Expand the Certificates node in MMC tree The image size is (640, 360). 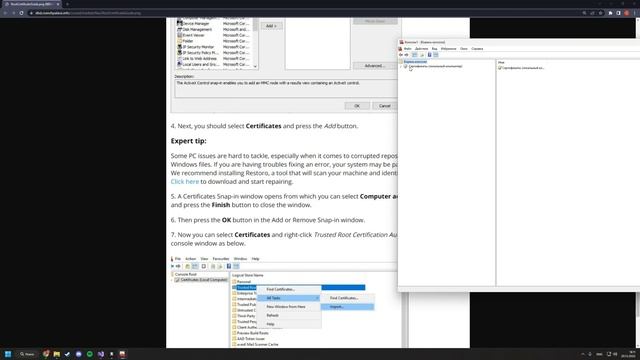pyautogui.click(x=401, y=66)
